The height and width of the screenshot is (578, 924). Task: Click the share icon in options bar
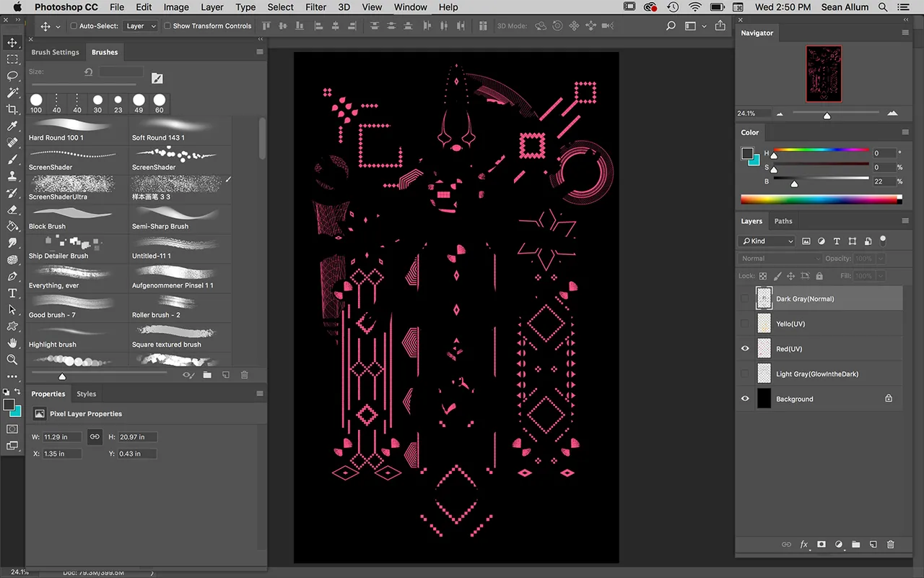(720, 26)
